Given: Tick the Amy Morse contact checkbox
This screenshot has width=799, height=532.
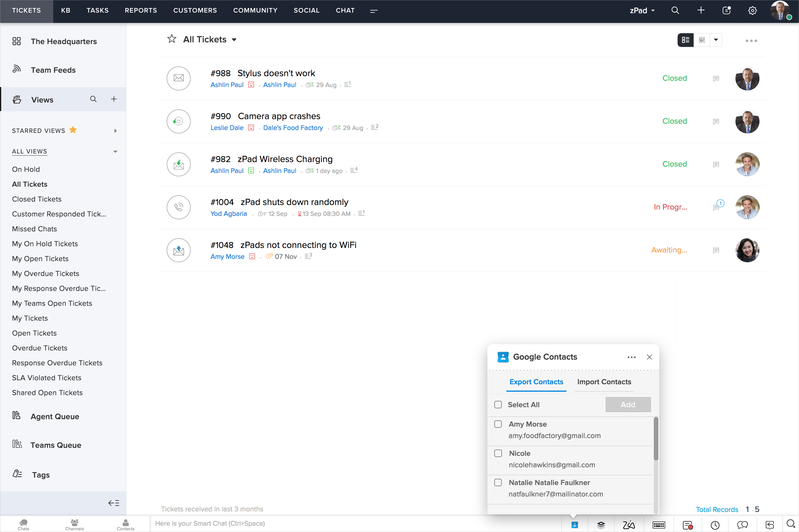Looking at the screenshot, I should 498,424.
